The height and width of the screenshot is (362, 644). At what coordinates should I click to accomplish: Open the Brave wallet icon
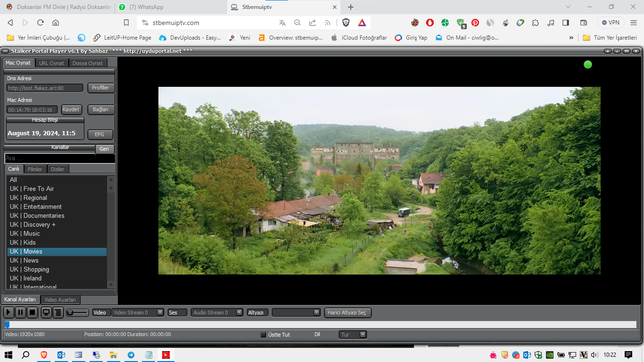(584, 23)
